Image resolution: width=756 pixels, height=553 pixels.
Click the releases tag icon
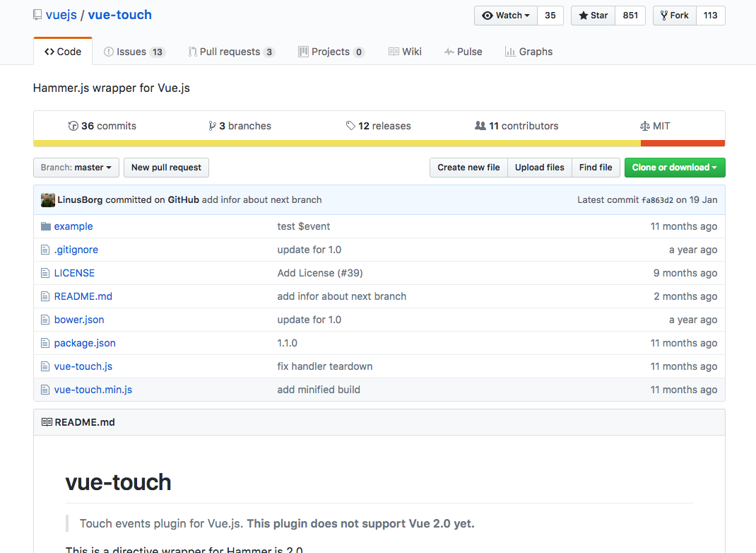(x=350, y=126)
